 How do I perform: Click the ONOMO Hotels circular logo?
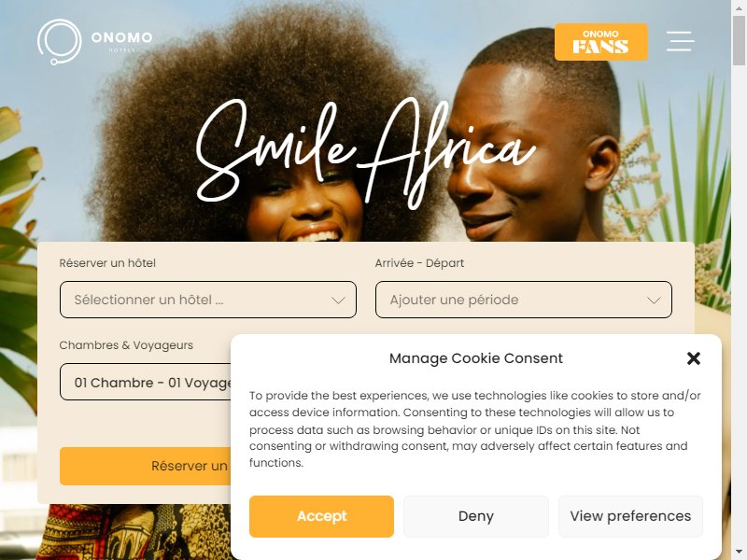(x=60, y=42)
